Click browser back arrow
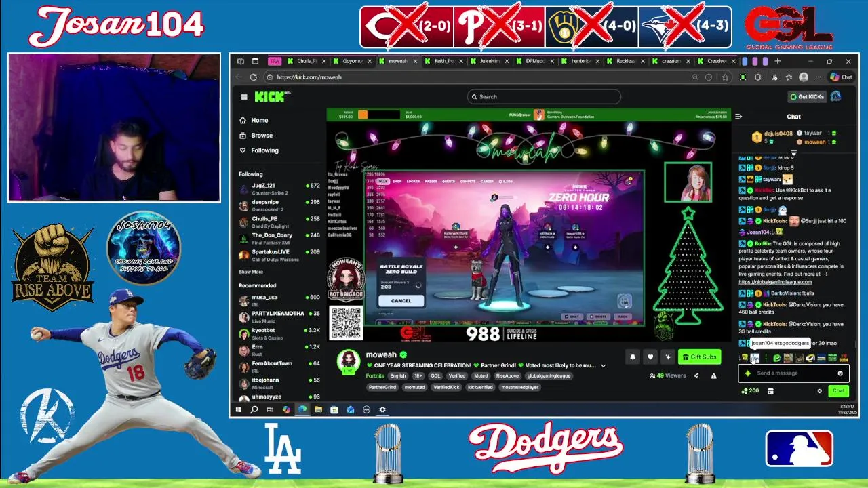This screenshot has width=868, height=488. click(239, 77)
